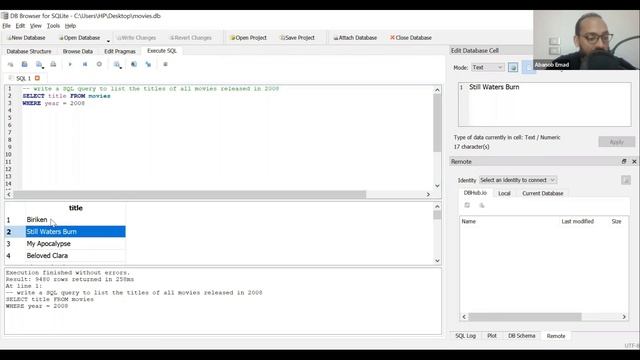The width and height of the screenshot is (640, 360).
Task: Select the Still Waters Burn result cell
Action: click(76, 231)
